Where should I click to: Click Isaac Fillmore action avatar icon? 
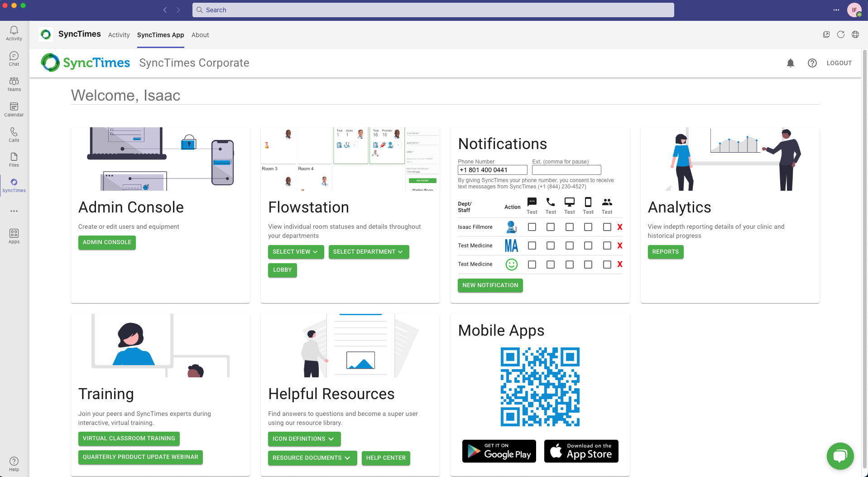(x=512, y=226)
